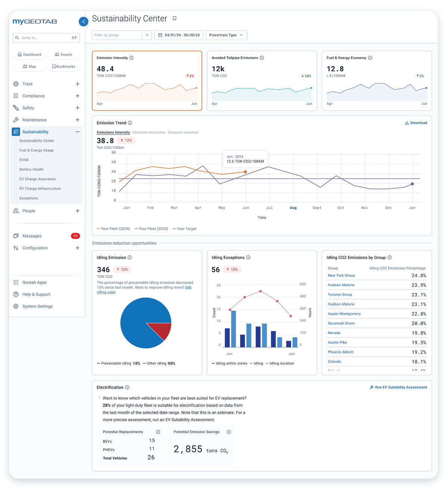Viewport: 448px width, 491px height.
Task: Click the Safety seatbelt icon
Action: (16, 108)
